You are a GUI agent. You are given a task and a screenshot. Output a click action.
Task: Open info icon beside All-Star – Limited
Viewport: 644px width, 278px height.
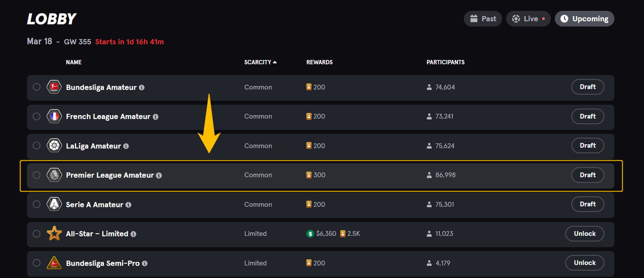[x=133, y=234]
